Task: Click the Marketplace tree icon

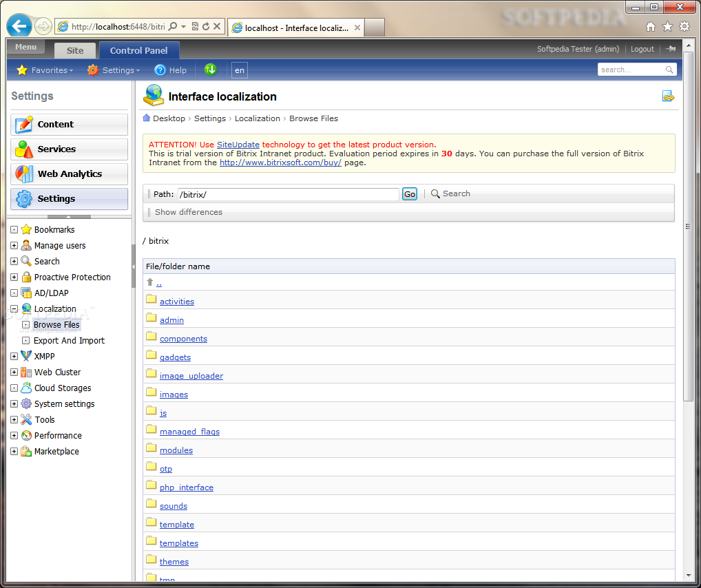Action: pos(26,451)
